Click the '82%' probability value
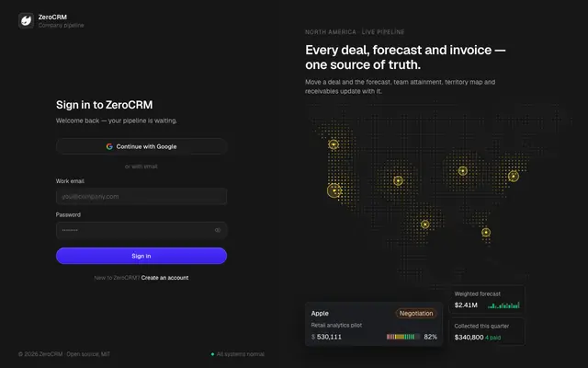 pyautogui.click(x=431, y=337)
